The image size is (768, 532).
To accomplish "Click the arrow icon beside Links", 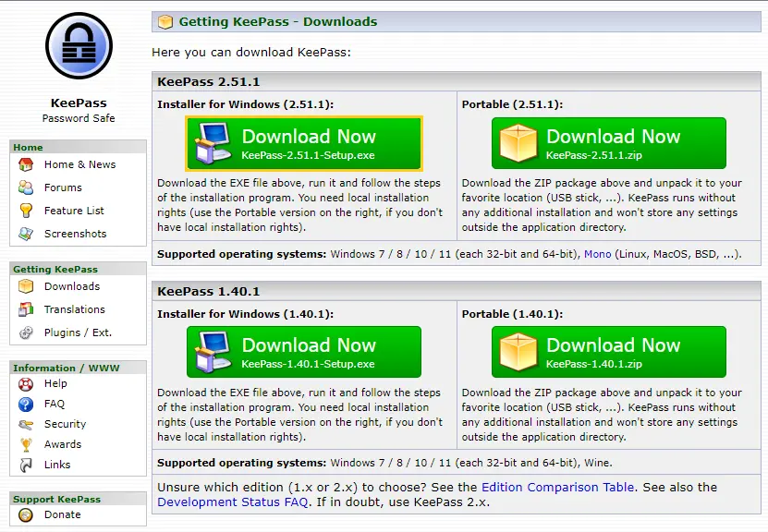I will (26, 465).
